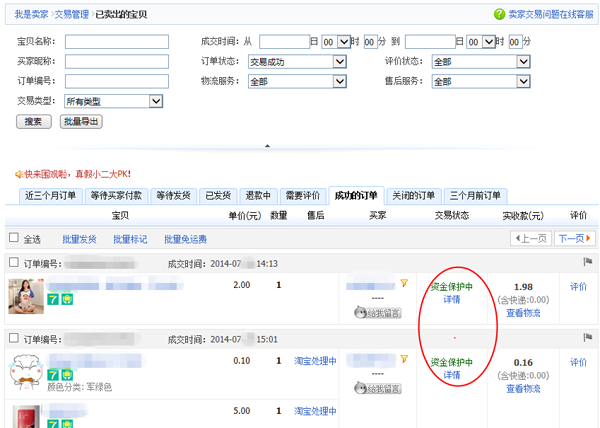Click the shield badge on 2.00 item

tap(67, 299)
